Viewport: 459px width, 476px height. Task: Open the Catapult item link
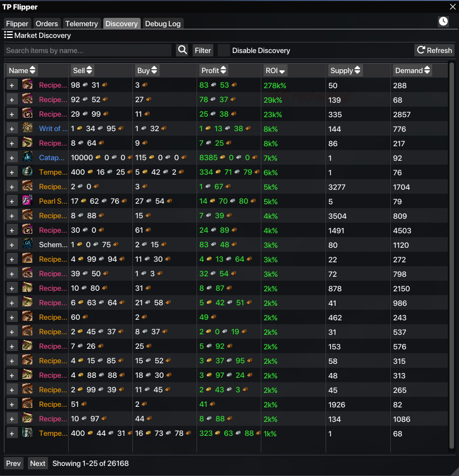pyautogui.click(x=52, y=157)
